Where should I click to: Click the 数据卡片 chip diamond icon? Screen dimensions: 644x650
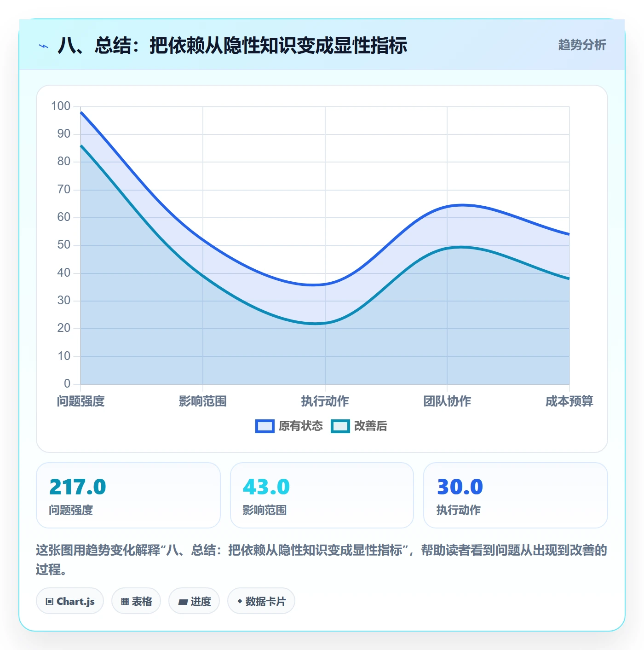240,601
